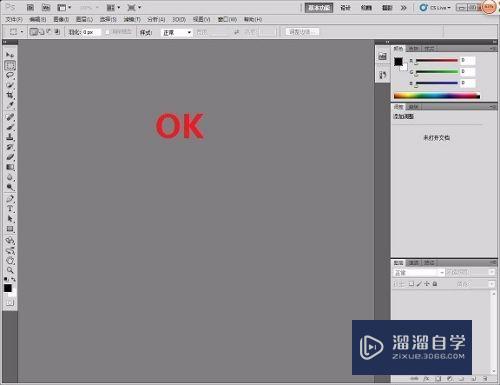Expand more workspaces double-arrow

click(x=404, y=8)
